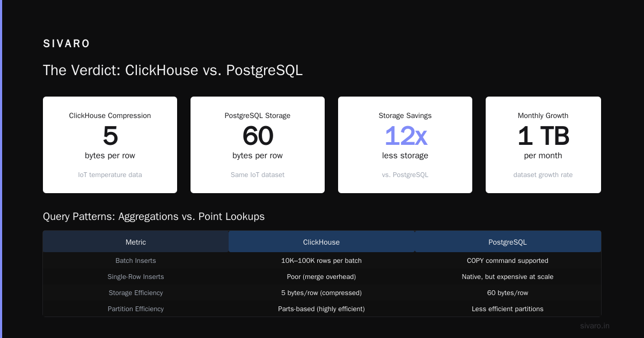The height and width of the screenshot is (338, 644).
Task: Click '60 bytes/row' table cell
Action: (508, 293)
